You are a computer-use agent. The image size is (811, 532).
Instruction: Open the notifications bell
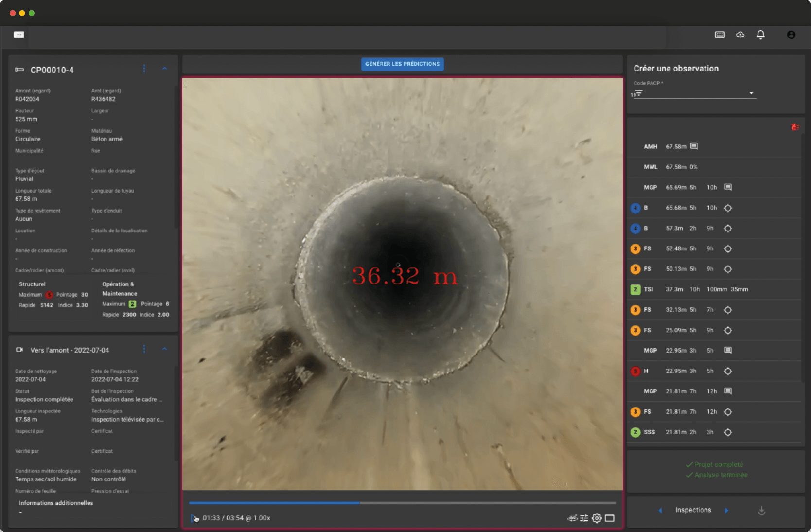(x=760, y=35)
